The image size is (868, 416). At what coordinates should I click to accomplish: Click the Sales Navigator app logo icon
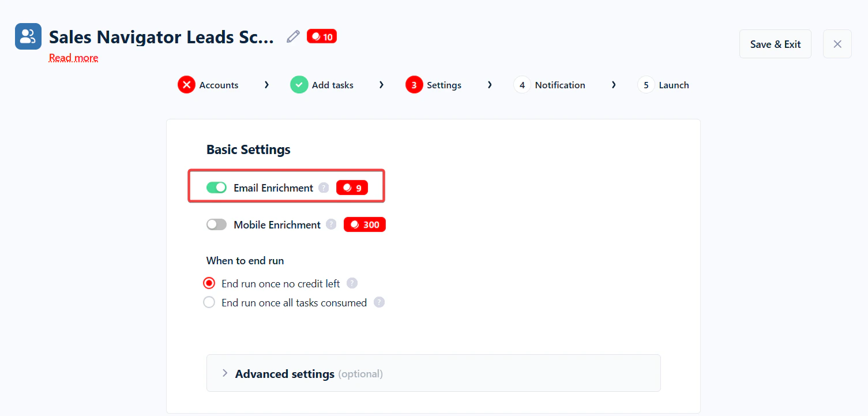[x=28, y=36]
